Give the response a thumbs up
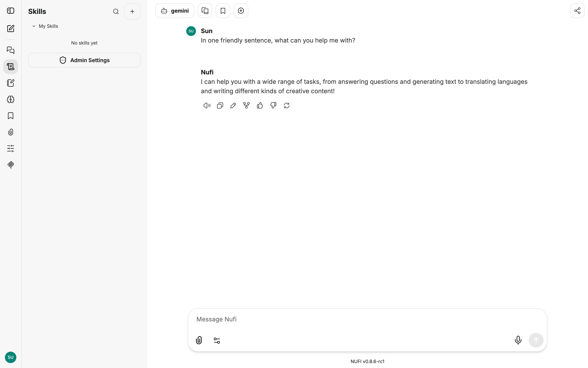The image size is (588, 368). pos(260,105)
